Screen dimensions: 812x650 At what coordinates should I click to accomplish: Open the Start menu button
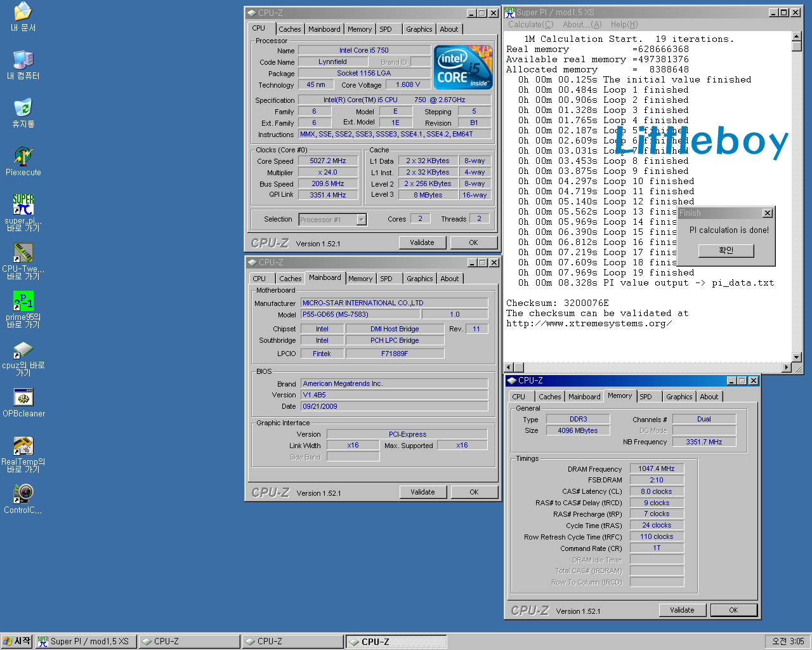(16, 641)
